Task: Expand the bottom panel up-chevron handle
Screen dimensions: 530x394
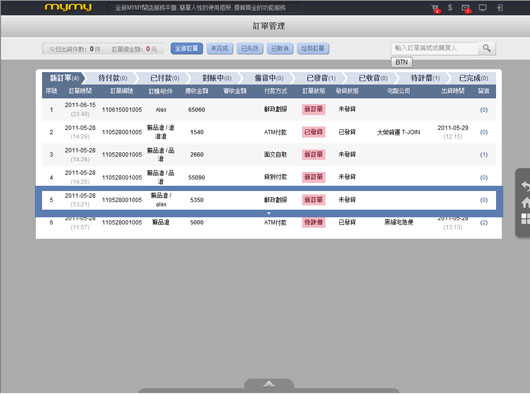Action: 269,384
